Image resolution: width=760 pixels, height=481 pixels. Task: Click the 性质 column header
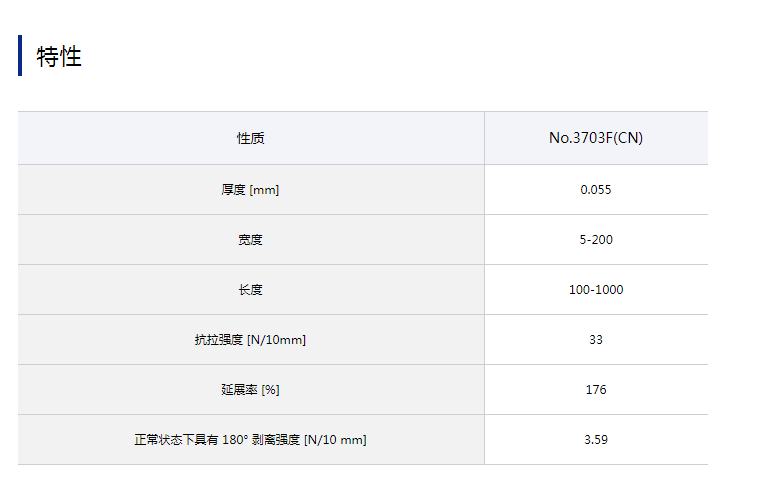click(x=251, y=138)
